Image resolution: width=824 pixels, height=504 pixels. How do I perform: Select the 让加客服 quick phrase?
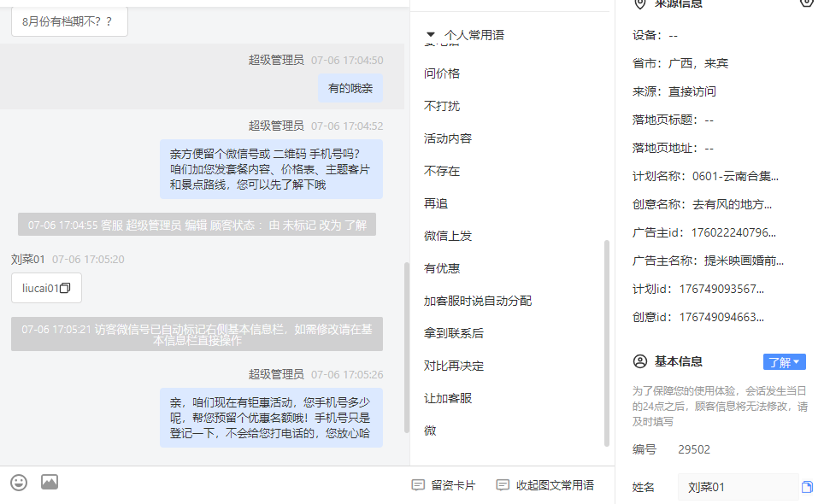pyautogui.click(x=448, y=398)
